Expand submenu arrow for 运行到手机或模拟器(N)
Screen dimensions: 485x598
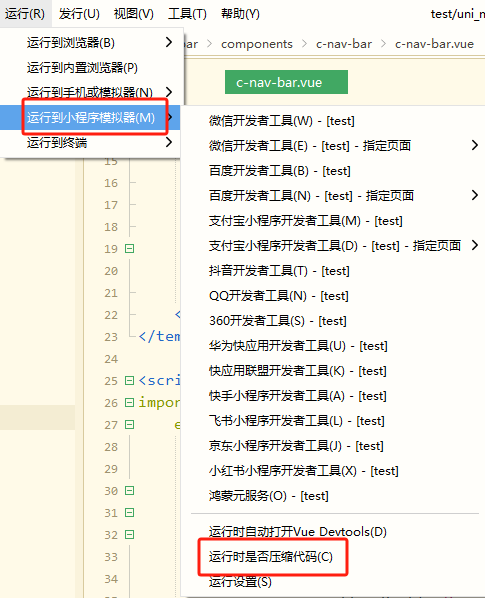tap(169, 92)
